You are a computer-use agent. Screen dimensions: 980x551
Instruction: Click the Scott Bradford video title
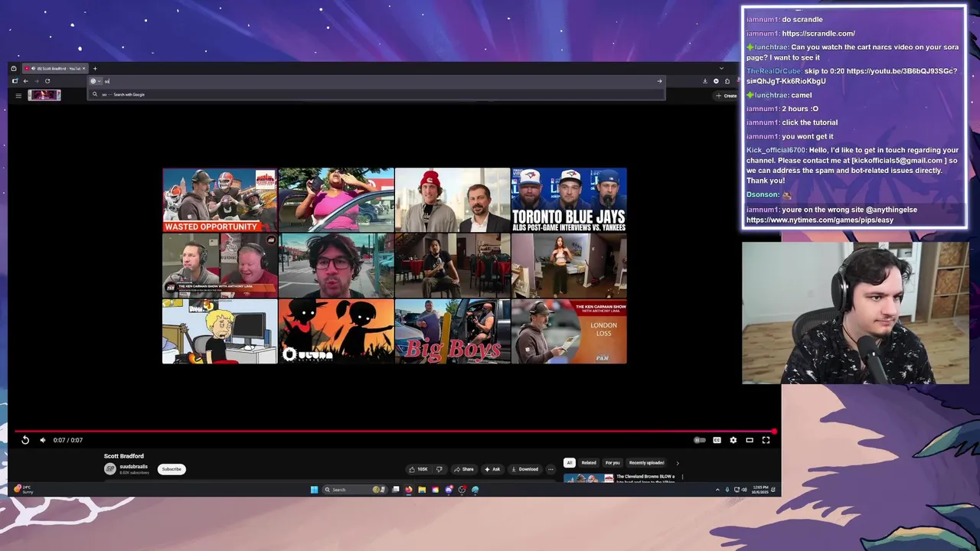(124, 456)
